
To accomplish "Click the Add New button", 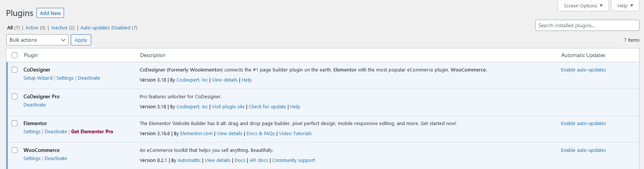I will [x=50, y=13].
